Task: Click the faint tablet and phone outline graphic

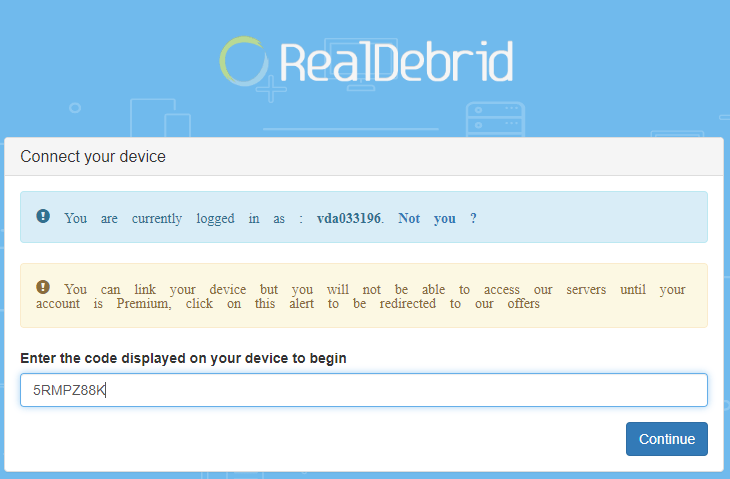Action: coord(160,118)
